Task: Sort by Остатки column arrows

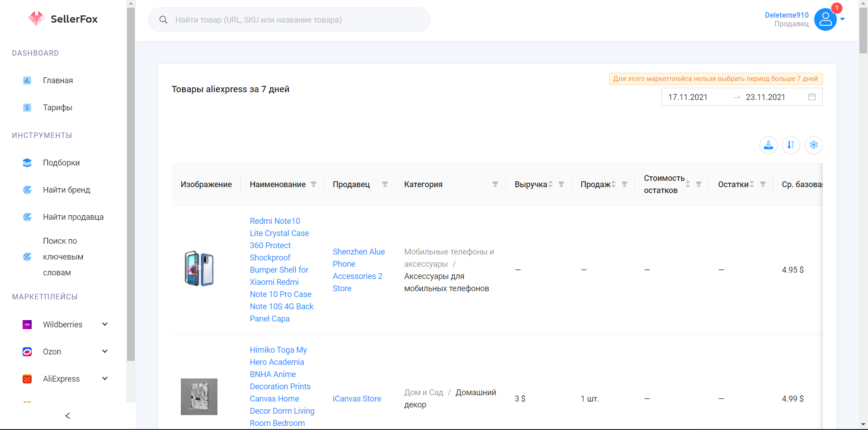Action: 752,184
